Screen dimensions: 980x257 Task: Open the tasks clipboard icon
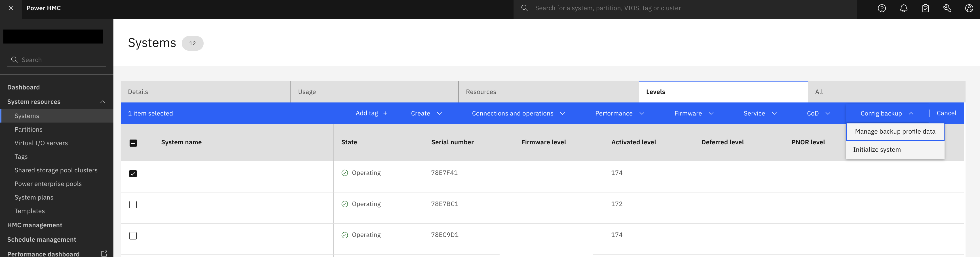(x=926, y=8)
